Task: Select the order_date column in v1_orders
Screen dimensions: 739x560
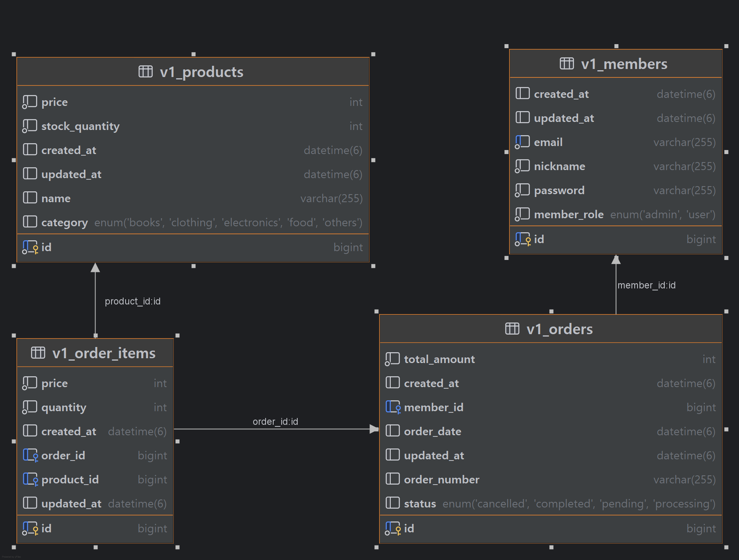Action: pos(551,431)
